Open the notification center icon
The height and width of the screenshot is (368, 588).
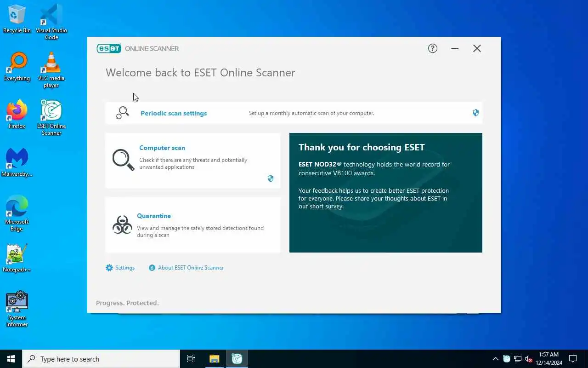[573, 359]
